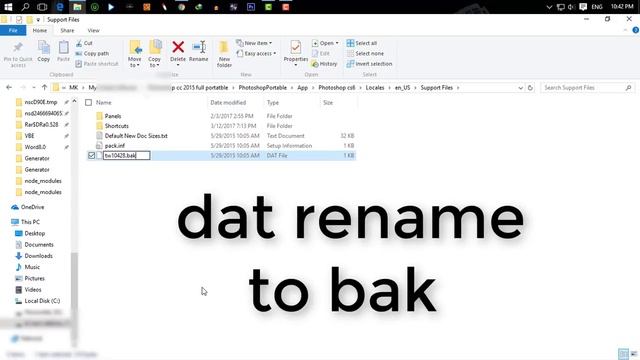
Task: Select OneDrive in the navigation pane
Action: [32, 207]
